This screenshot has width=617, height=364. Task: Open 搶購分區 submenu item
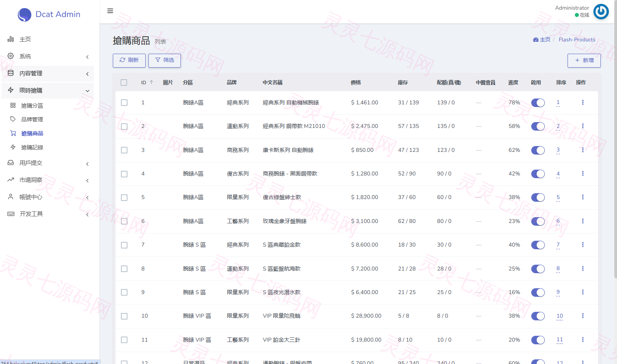click(x=32, y=105)
